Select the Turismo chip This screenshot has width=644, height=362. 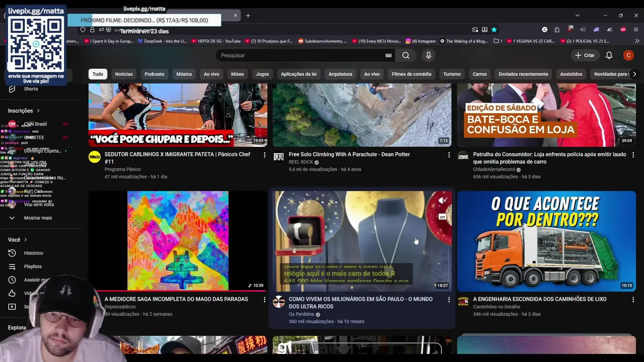[x=452, y=74]
